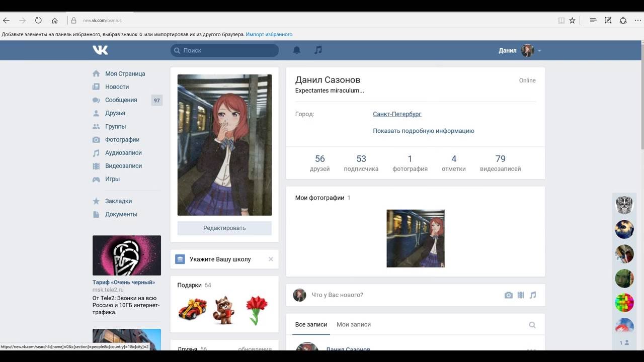
Task: Open the browser more options ellipsis
Action: (638, 21)
